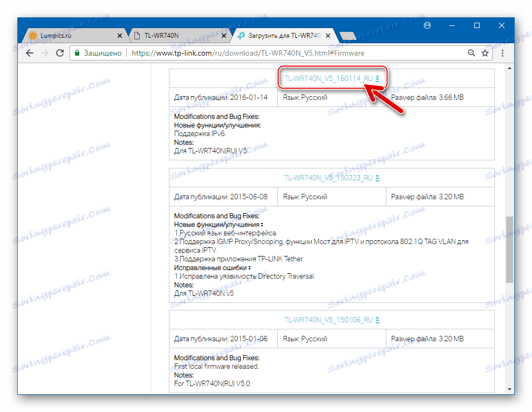The width and height of the screenshot is (532, 412).
Task: Click the text Дата публикации: 2016-01-14
Action: 221,98
